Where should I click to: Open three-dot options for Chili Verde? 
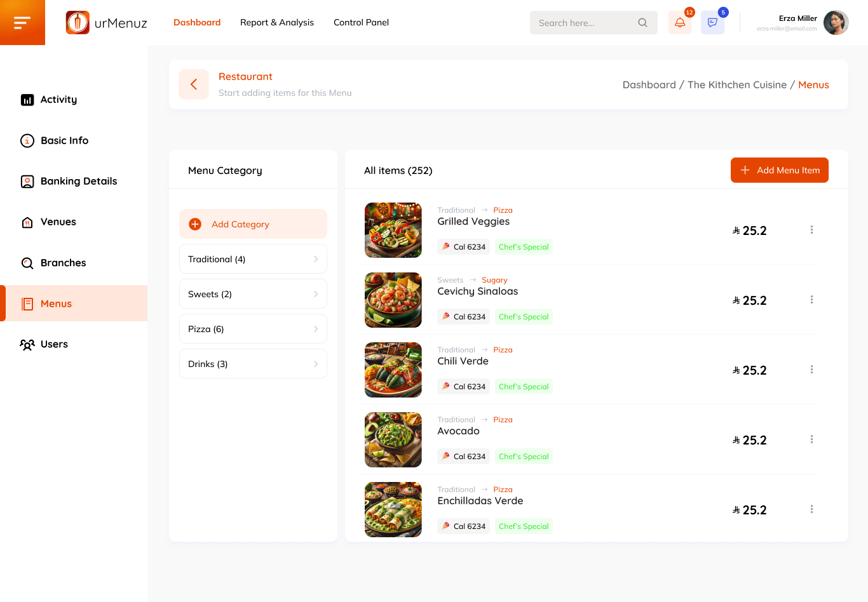(x=811, y=370)
